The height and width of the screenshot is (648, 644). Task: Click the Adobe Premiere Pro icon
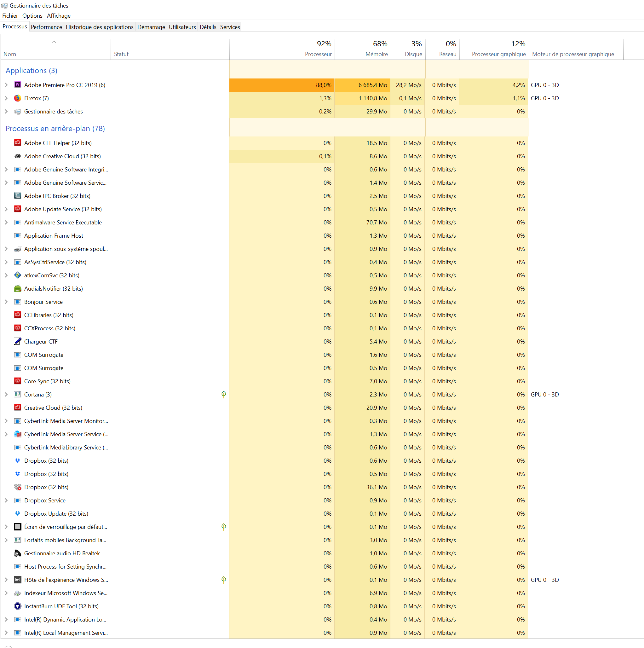(17, 85)
